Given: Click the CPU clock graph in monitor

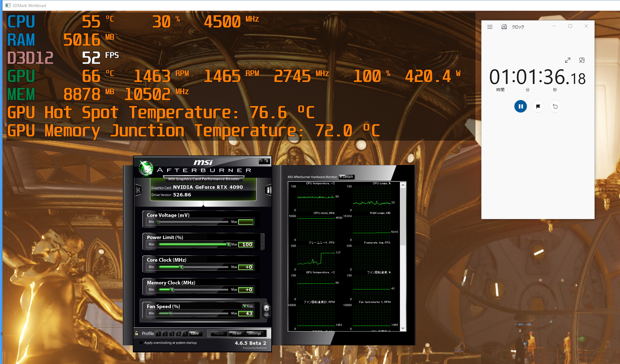Looking at the screenshot, I should 316,228.
